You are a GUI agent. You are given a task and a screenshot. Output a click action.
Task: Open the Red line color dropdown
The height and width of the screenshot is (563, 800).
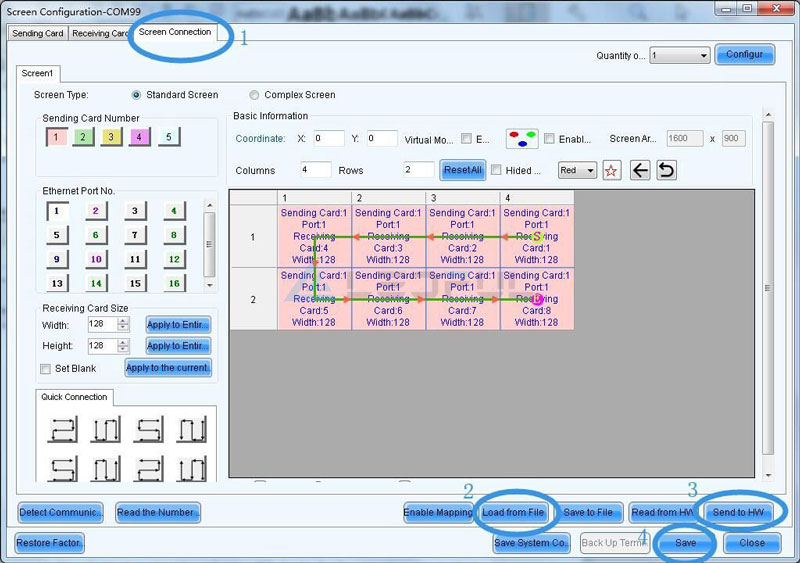(x=577, y=171)
